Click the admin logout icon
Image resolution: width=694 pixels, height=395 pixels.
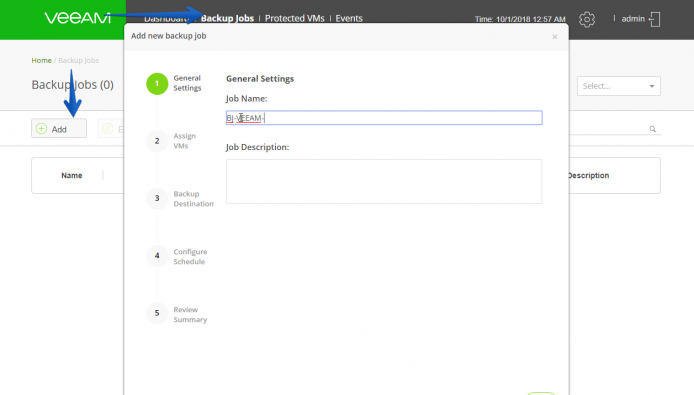(x=655, y=19)
